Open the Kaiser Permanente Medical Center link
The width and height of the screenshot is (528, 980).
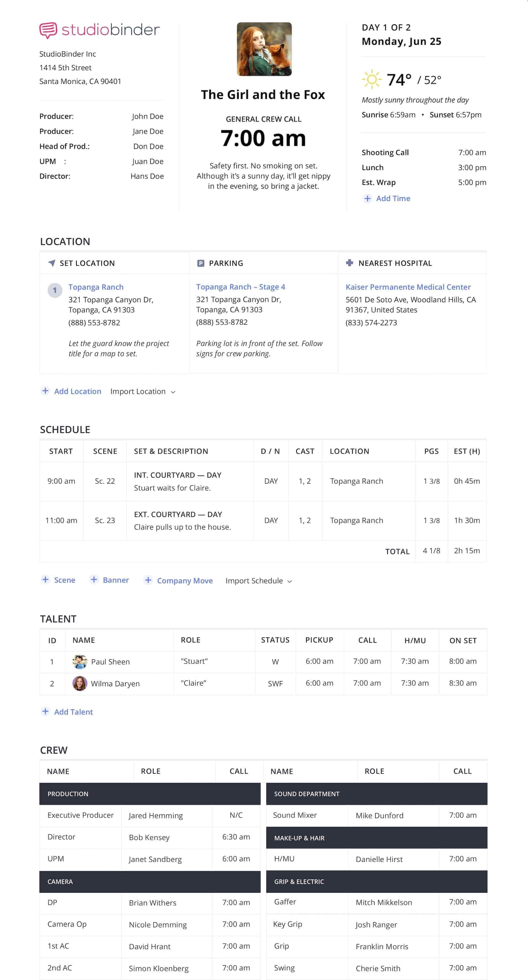tap(408, 287)
